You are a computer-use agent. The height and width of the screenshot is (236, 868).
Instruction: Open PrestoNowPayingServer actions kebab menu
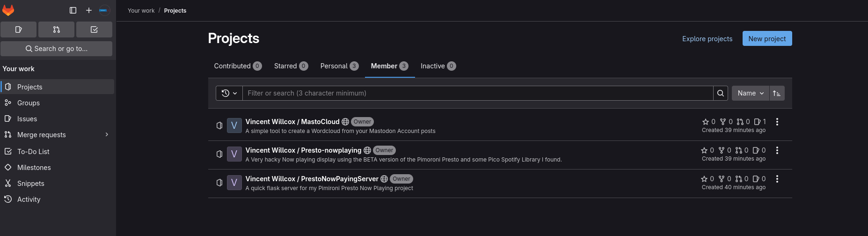click(777, 179)
